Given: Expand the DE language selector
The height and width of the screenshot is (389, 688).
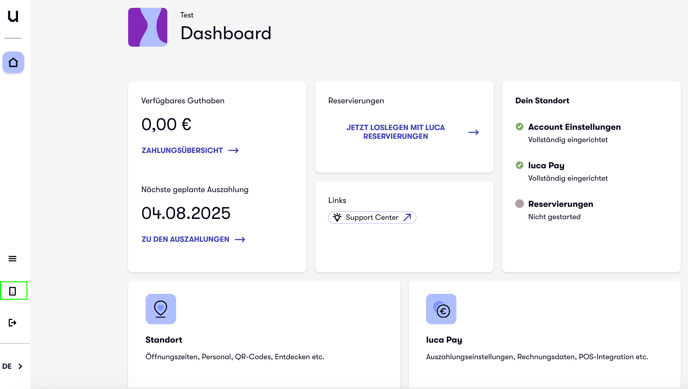Looking at the screenshot, I should pos(12,366).
